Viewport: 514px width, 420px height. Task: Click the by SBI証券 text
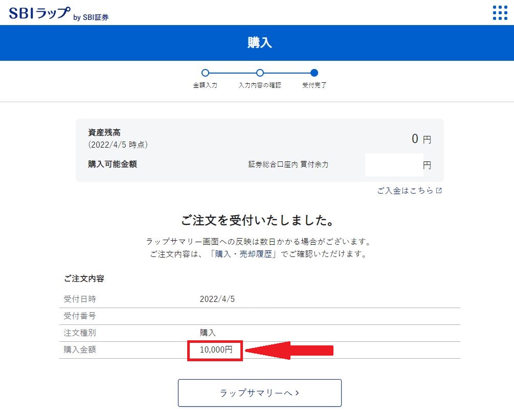(91, 17)
